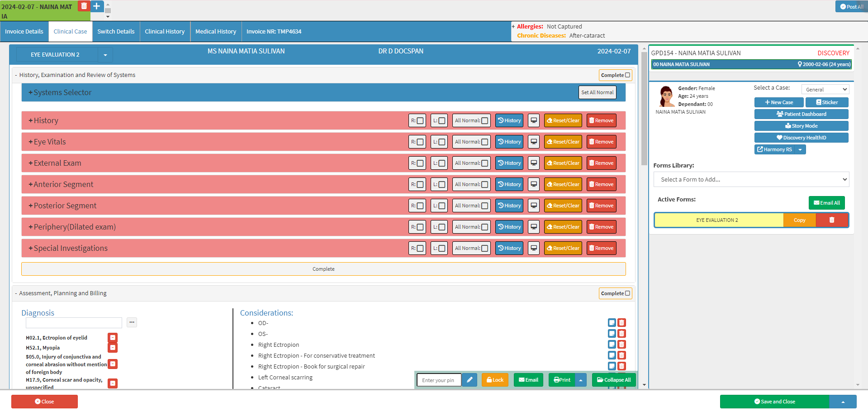
Task: Remove the H02.1 Ectropion of eyelid diagnosis
Action: point(113,337)
